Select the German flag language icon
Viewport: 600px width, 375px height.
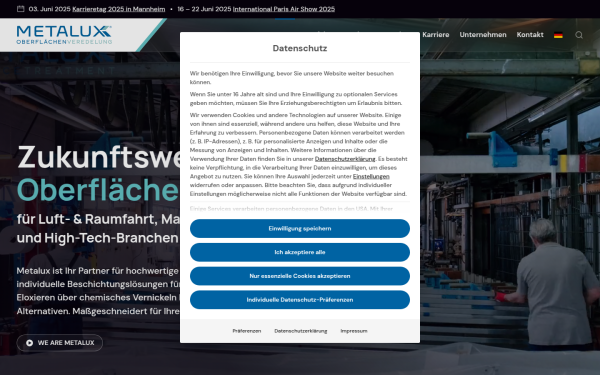[x=558, y=35]
